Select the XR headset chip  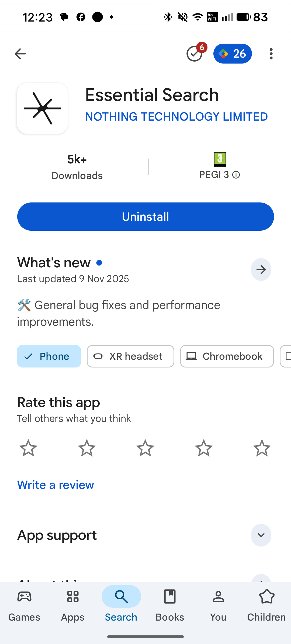(x=130, y=356)
